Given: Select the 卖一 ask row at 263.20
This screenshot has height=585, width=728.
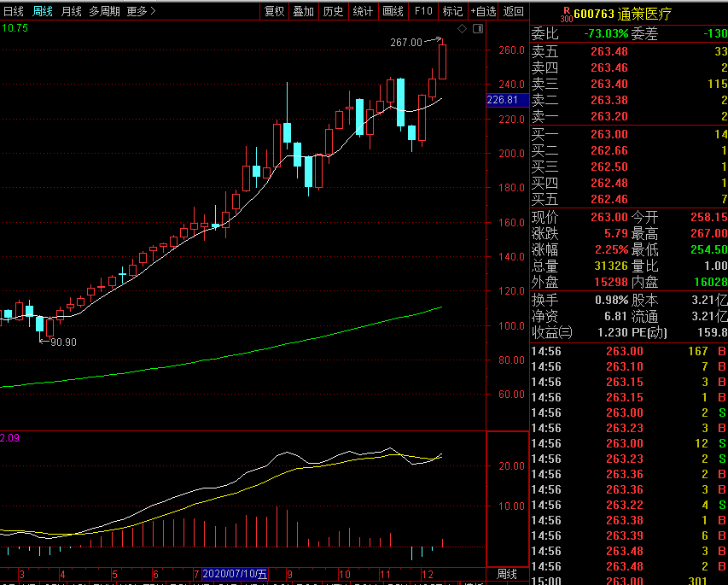Looking at the screenshot, I should 629,117.
